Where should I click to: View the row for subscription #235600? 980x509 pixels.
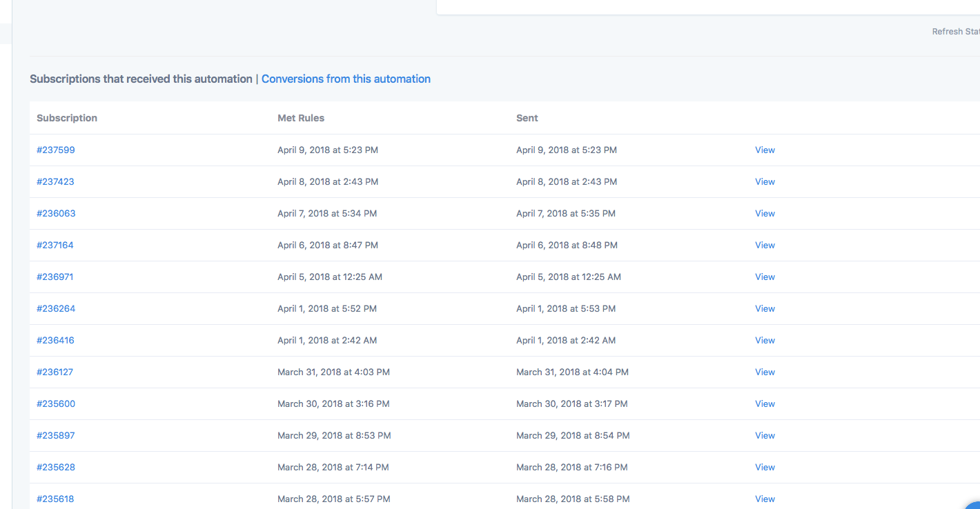[x=765, y=403]
